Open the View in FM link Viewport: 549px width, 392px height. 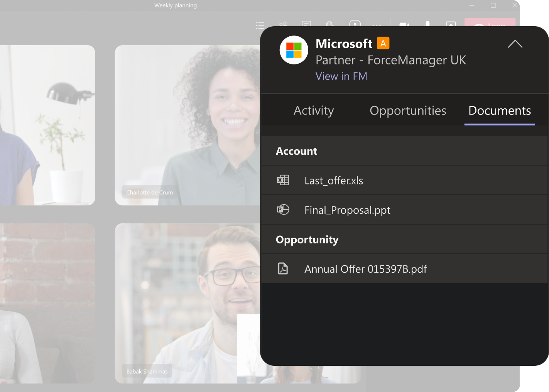(x=341, y=76)
